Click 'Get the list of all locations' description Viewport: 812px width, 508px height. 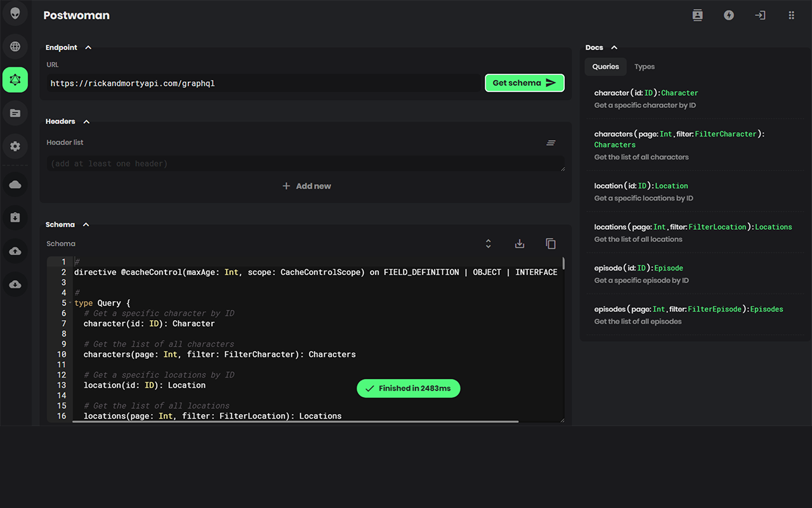click(638, 239)
